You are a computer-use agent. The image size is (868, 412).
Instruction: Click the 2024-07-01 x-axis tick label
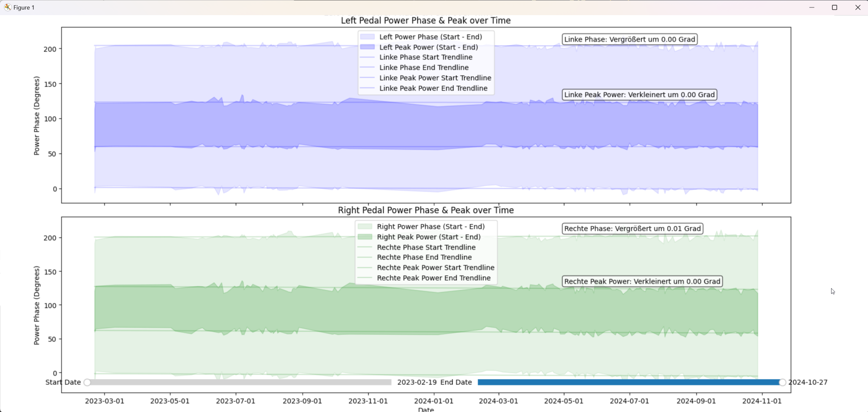point(629,401)
